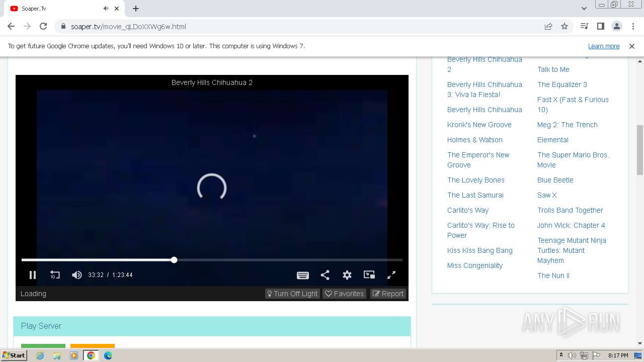Report this video
The image size is (644, 362).
tap(388, 294)
